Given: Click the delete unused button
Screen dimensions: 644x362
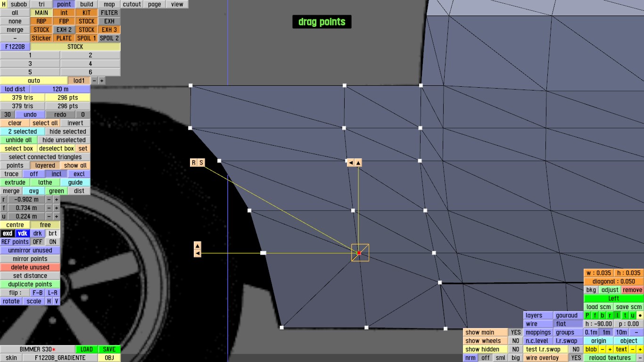Looking at the screenshot, I should tap(30, 267).
